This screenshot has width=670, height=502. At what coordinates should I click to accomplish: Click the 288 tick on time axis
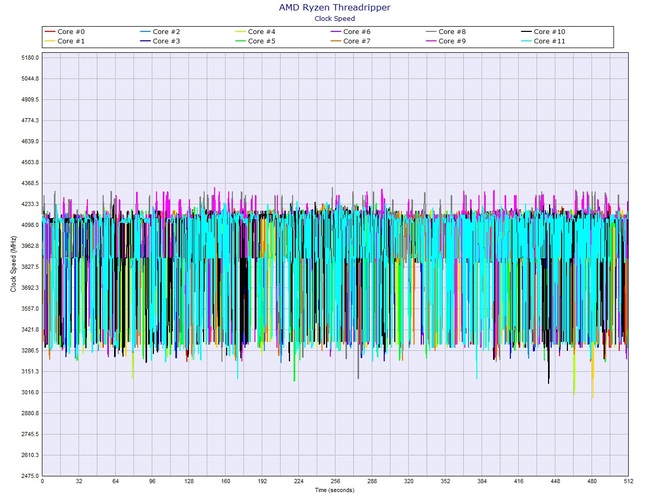point(372,481)
